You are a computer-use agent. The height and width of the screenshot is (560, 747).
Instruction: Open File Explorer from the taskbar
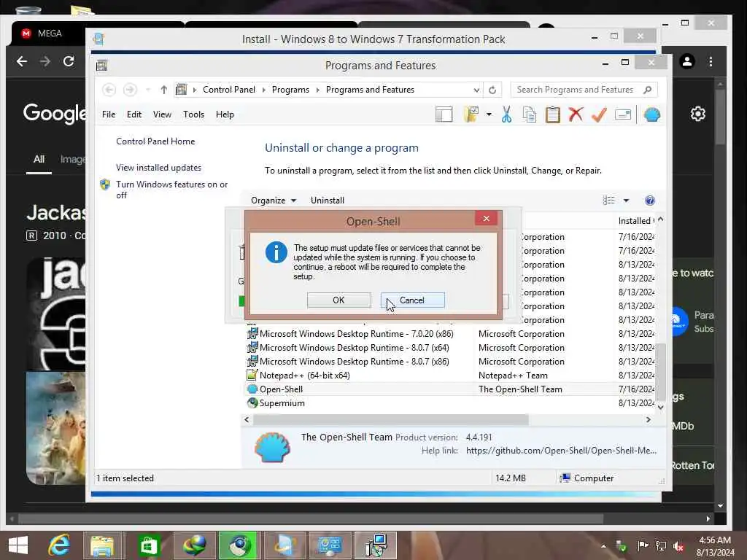[x=102, y=545]
